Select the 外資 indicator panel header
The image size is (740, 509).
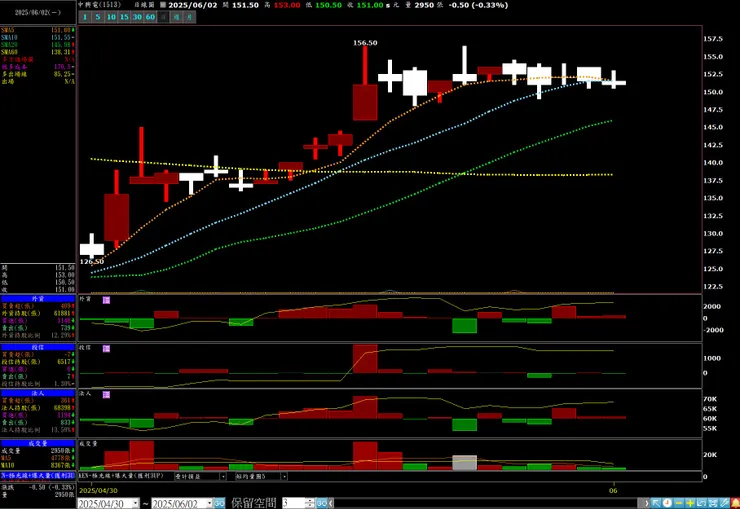coord(38,299)
